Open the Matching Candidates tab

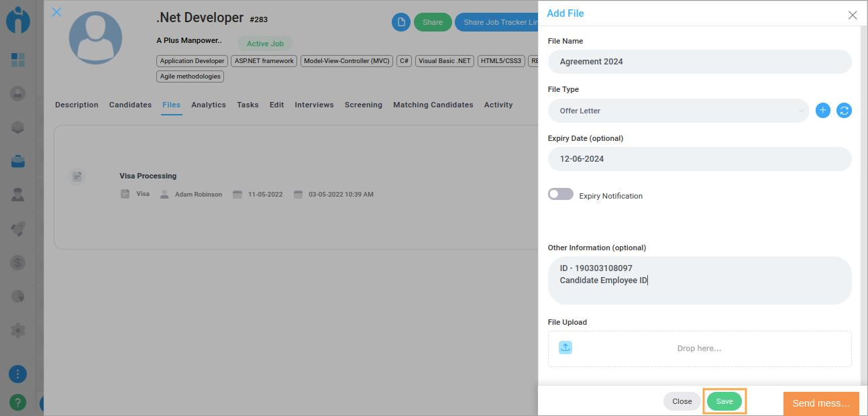(x=433, y=105)
